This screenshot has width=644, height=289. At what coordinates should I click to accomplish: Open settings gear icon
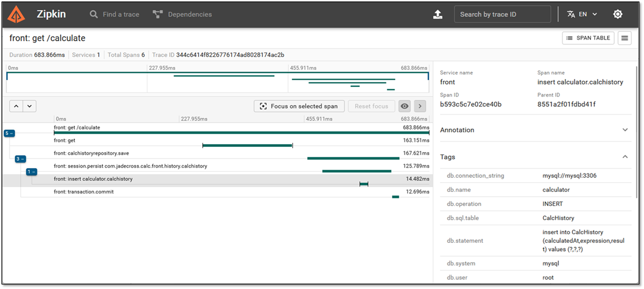[x=618, y=15]
